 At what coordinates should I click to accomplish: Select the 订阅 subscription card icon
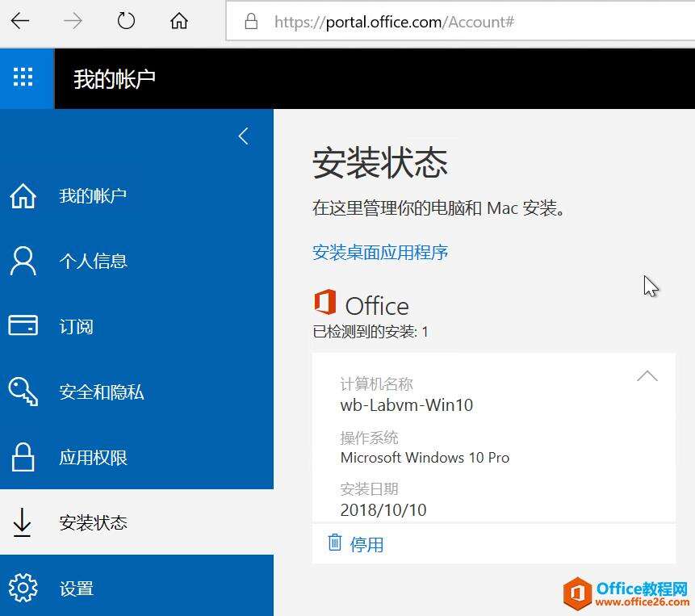(23, 325)
